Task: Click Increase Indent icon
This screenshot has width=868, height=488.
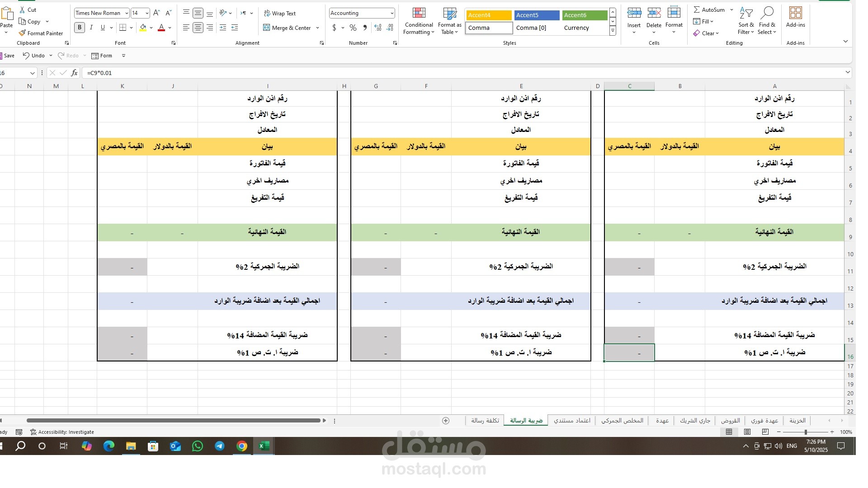Action: point(235,28)
